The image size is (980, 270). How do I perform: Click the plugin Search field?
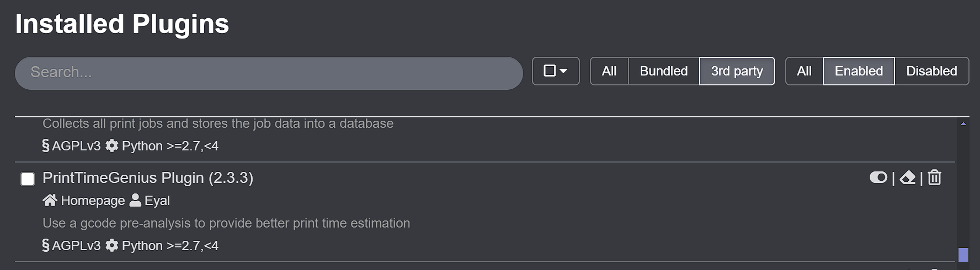tap(269, 73)
